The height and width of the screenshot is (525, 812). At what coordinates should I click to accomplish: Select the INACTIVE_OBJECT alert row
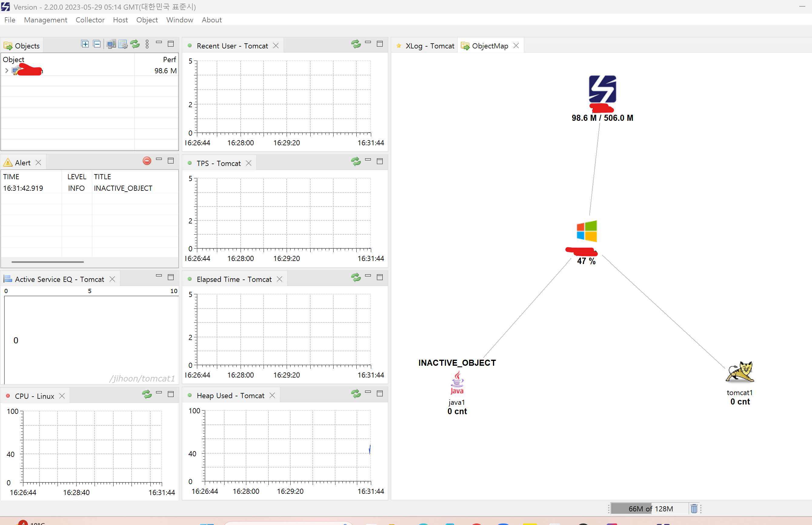point(89,188)
